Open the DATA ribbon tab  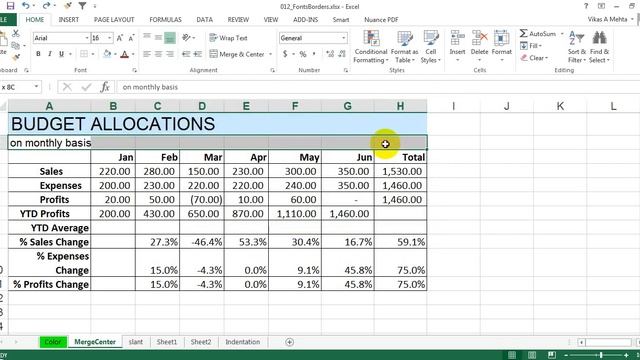pyautogui.click(x=204, y=20)
